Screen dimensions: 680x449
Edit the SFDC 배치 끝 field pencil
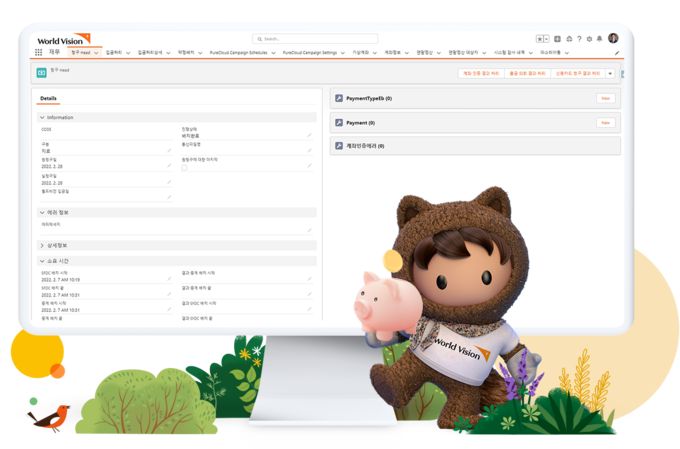point(169,294)
